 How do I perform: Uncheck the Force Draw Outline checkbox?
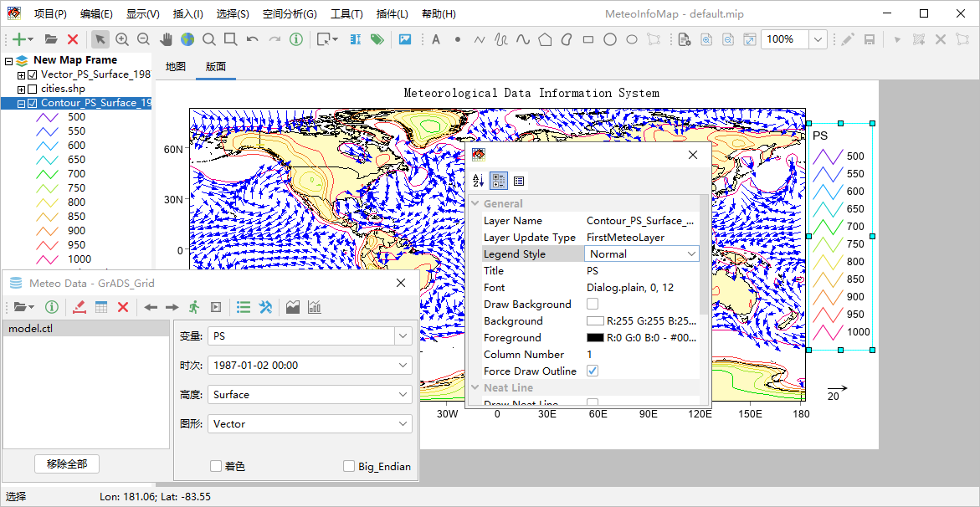click(x=593, y=371)
